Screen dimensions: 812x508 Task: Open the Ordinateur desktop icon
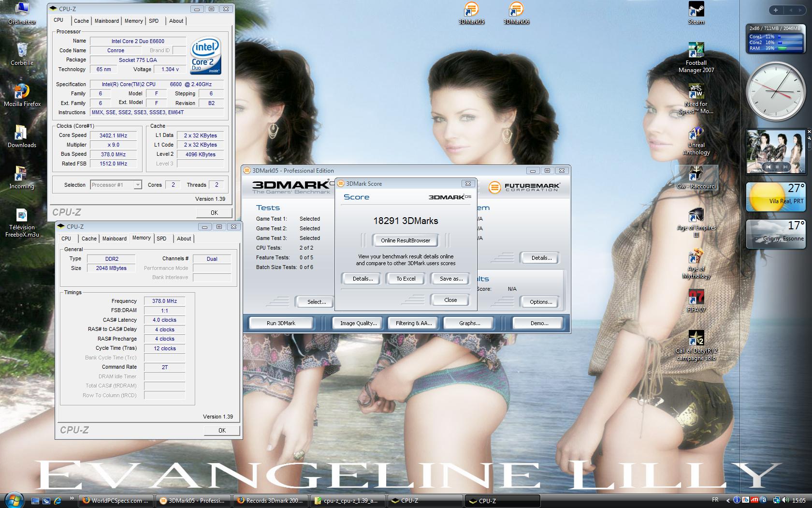point(22,13)
